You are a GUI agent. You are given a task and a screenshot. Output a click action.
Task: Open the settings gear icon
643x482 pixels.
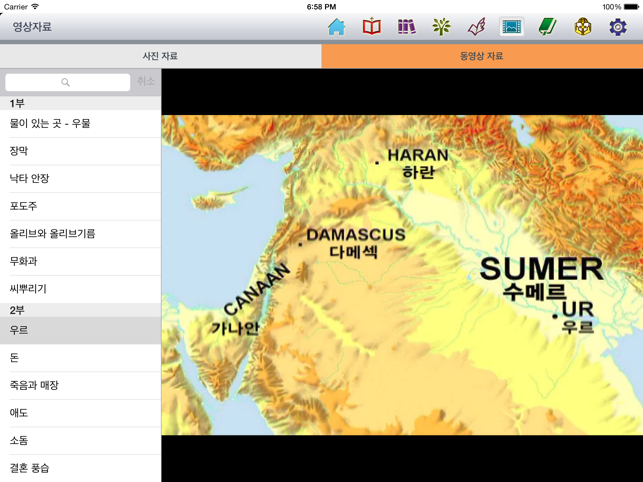pos(618,27)
